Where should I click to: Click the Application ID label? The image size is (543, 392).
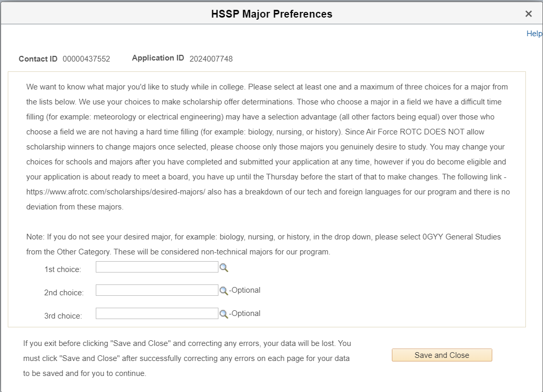158,58
